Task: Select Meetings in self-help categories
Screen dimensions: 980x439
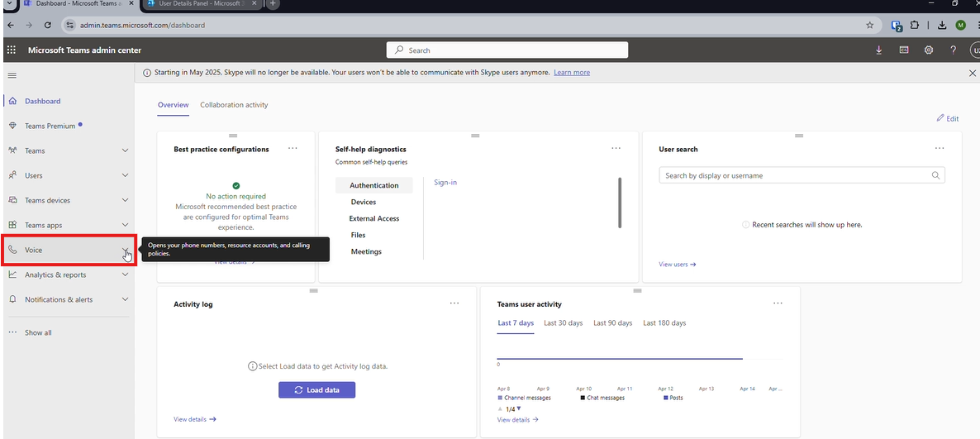Action: coord(366,252)
